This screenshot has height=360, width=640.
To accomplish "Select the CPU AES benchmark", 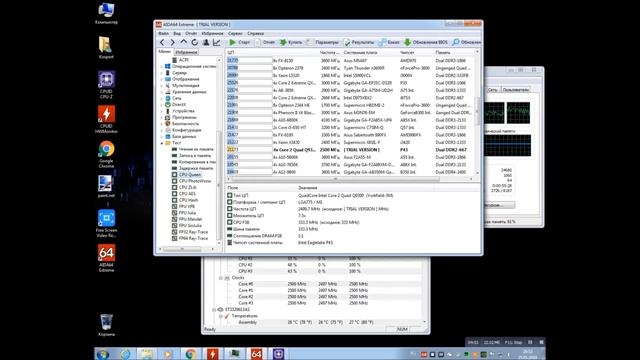I will (187, 194).
